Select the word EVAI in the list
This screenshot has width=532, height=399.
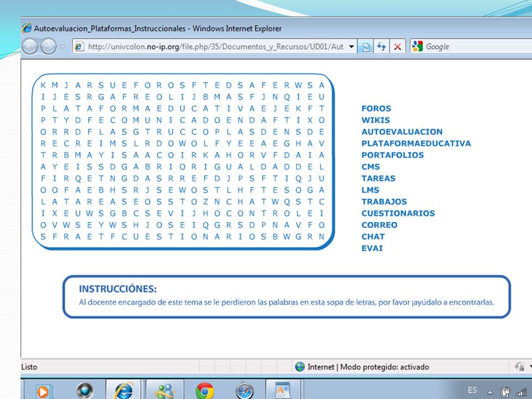(372, 248)
